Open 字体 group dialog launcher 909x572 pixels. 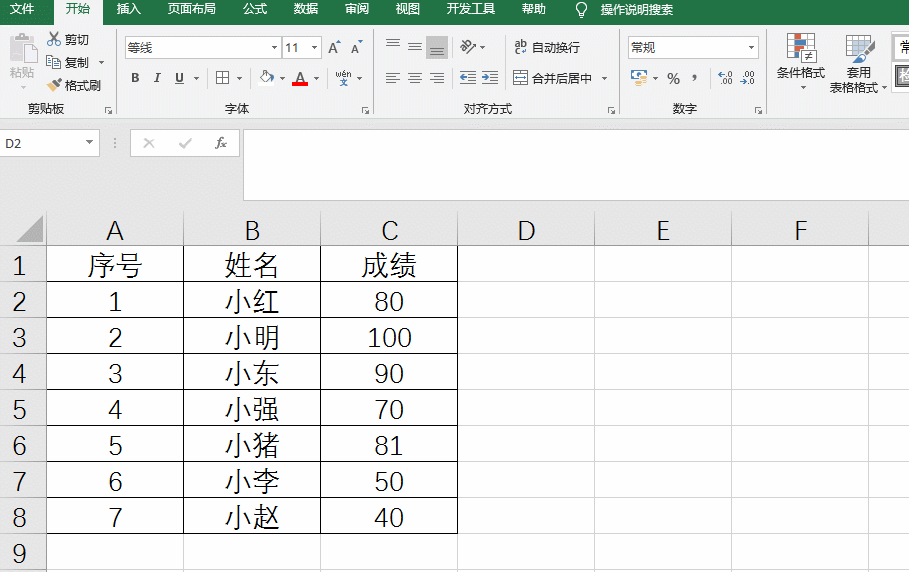click(365, 110)
